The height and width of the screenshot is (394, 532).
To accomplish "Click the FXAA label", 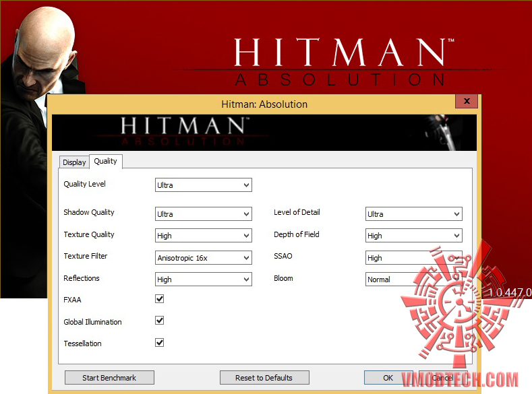I will tap(72, 300).
